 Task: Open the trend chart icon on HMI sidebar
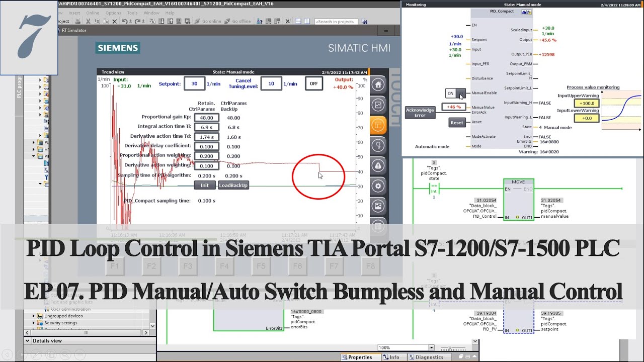(378, 105)
